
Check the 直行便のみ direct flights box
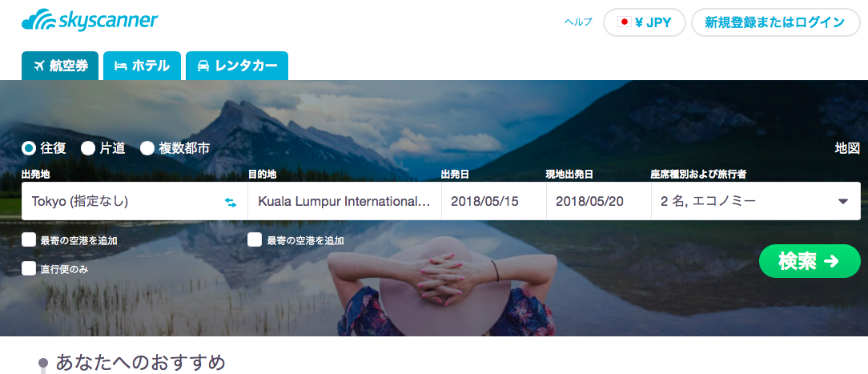click(x=29, y=269)
